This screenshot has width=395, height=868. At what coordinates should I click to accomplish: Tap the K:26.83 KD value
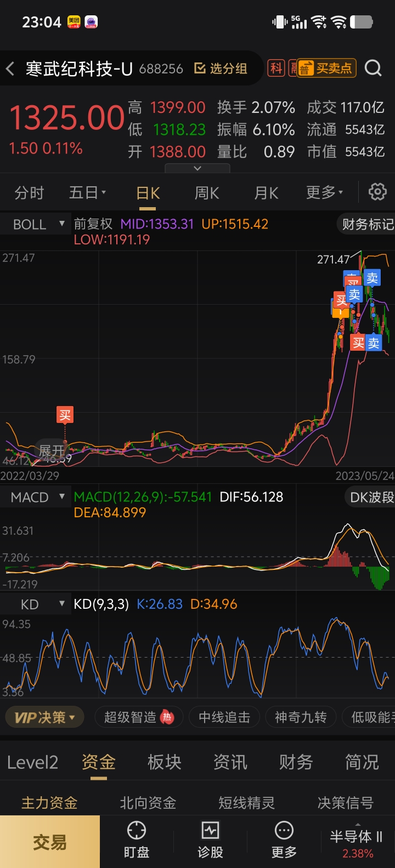pos(160,604)
